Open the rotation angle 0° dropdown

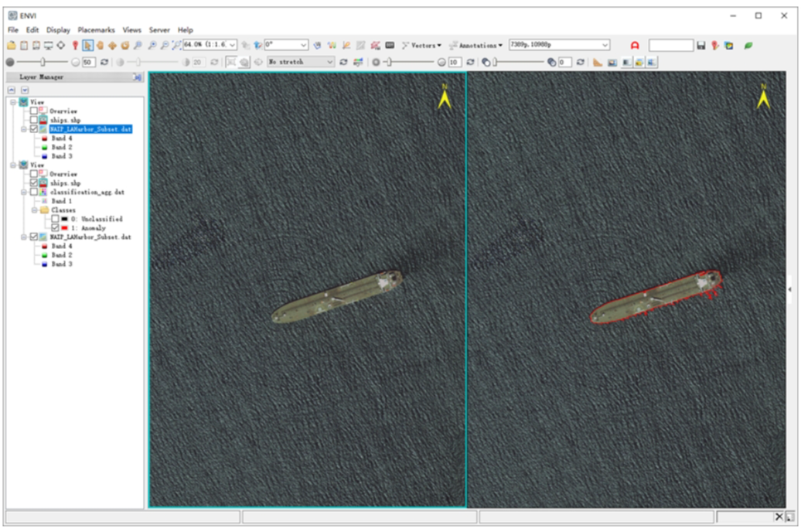(x=303, y=45)
